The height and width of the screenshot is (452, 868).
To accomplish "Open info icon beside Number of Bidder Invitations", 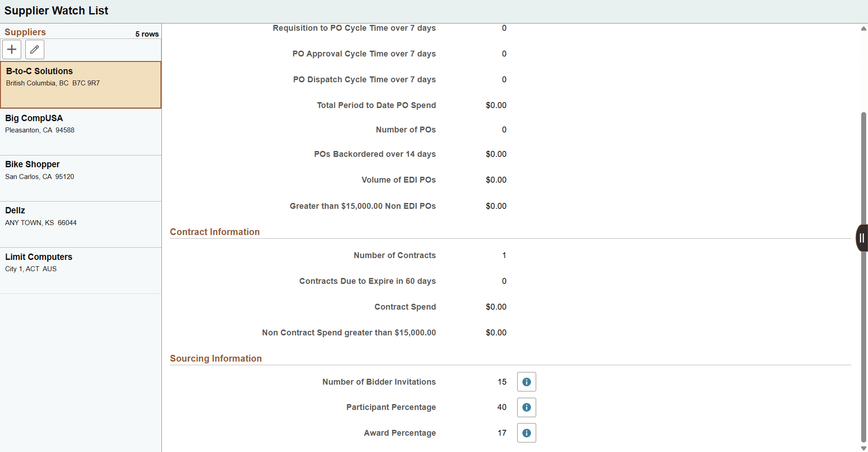I will [526, 381].
